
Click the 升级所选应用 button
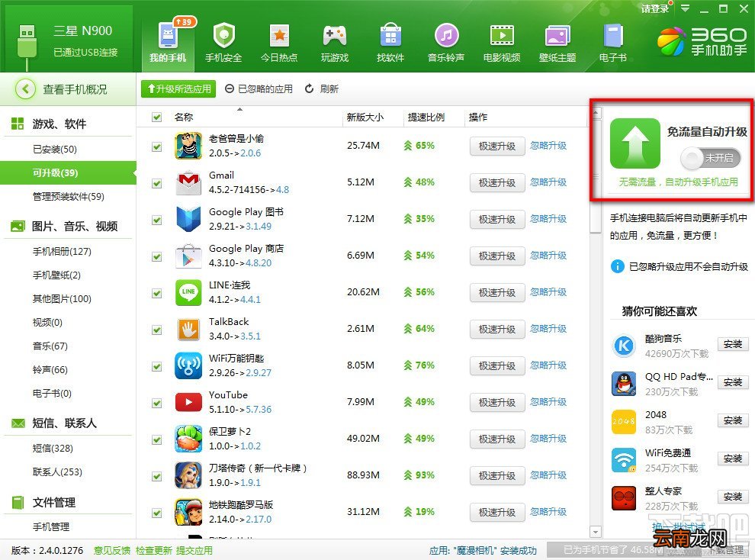pos(178,89)
